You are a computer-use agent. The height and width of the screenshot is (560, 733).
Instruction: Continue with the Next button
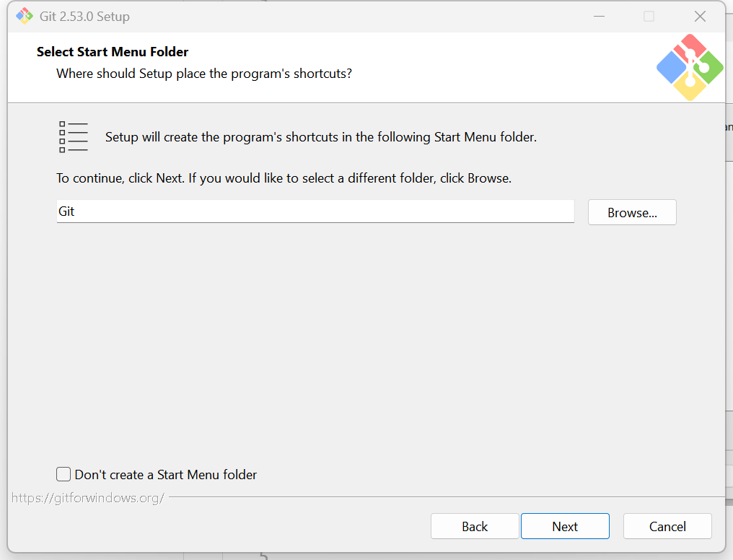(565, 526)
